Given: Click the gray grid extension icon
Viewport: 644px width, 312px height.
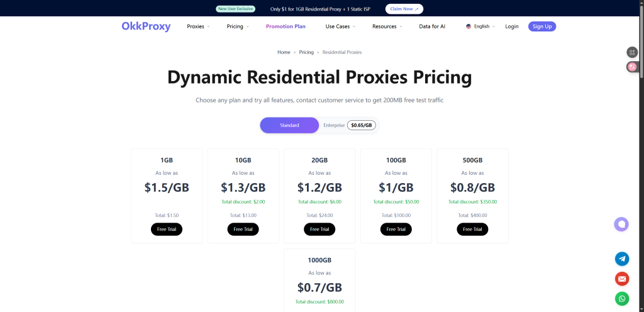Looking at the screenshot, I should tap(632, 52).
